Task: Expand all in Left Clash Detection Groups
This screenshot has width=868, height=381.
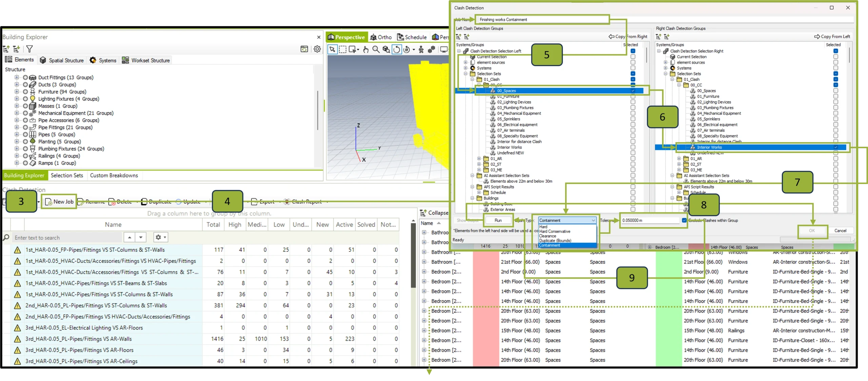Action: [467, 37]
